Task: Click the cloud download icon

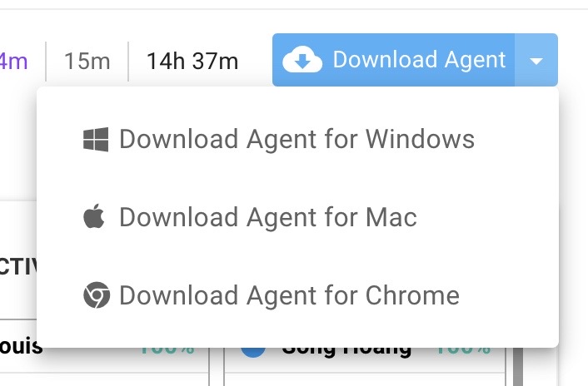Action: (302, 60)
